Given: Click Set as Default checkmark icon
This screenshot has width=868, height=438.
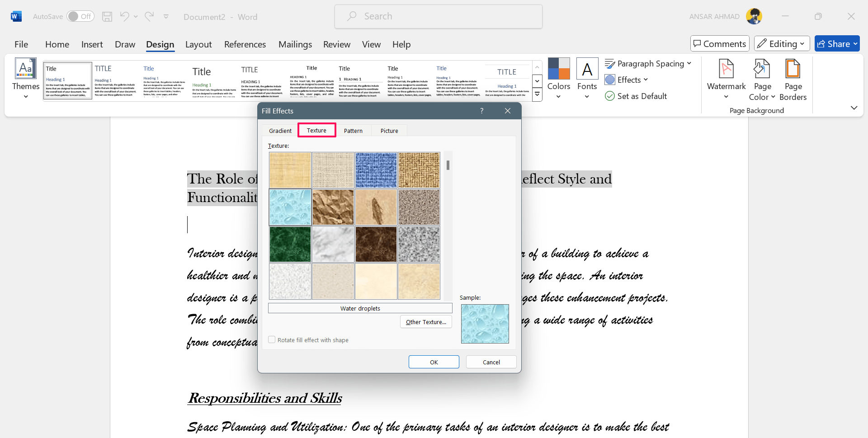Looking at the screenshot, I should click(610, 96).
